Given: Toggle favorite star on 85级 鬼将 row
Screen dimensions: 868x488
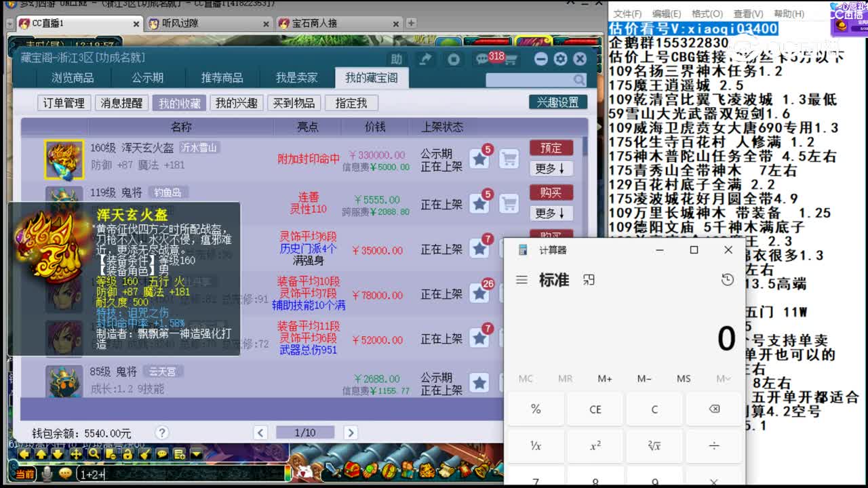Looking at the screenshot, I should [x=479, y=383].
